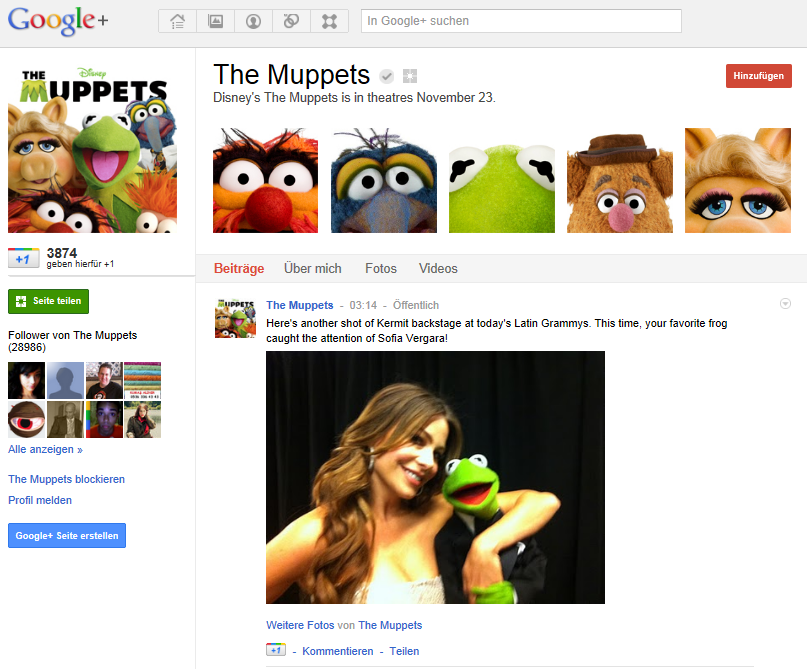Click the green Seite teilen button
807x669 pixels.
[48, 301]
